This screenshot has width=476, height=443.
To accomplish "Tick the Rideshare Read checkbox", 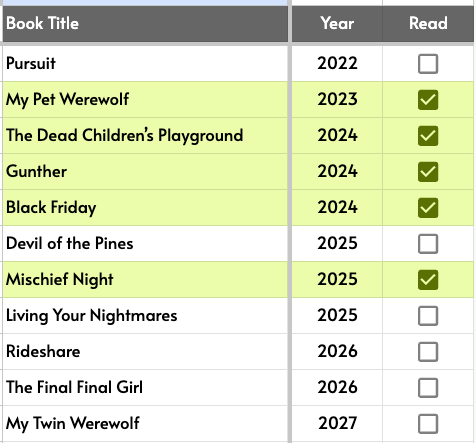I will [428, 352].
